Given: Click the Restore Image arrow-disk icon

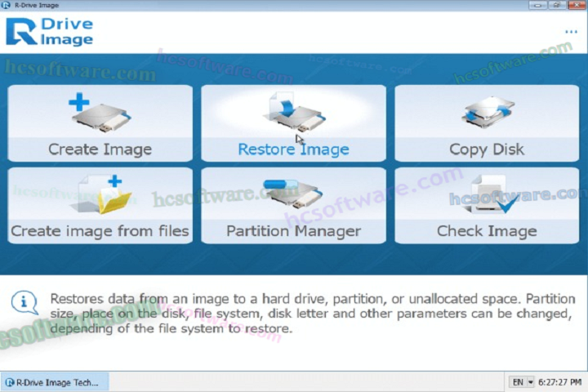Looking at the screenshot, I should pyautogui.click(x=294, y=112).
